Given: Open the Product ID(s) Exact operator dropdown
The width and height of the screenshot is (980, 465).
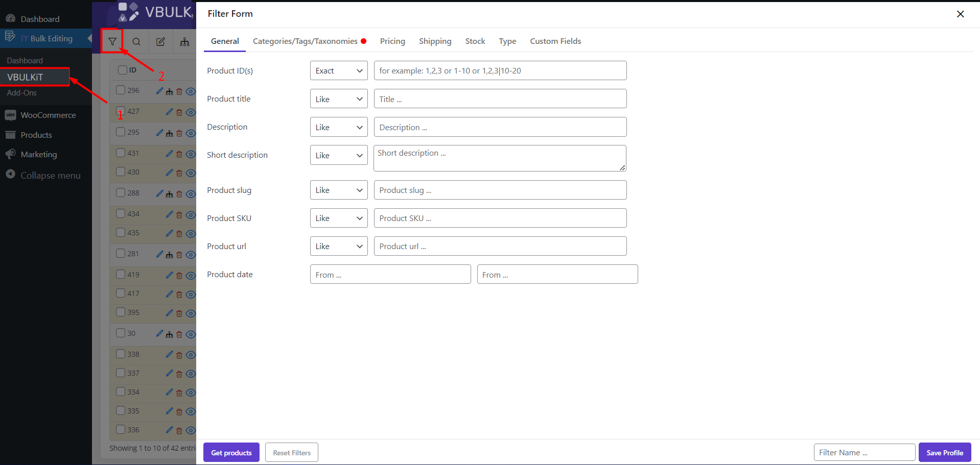Looking at the screenshot, I should click(x=338, y=70).
